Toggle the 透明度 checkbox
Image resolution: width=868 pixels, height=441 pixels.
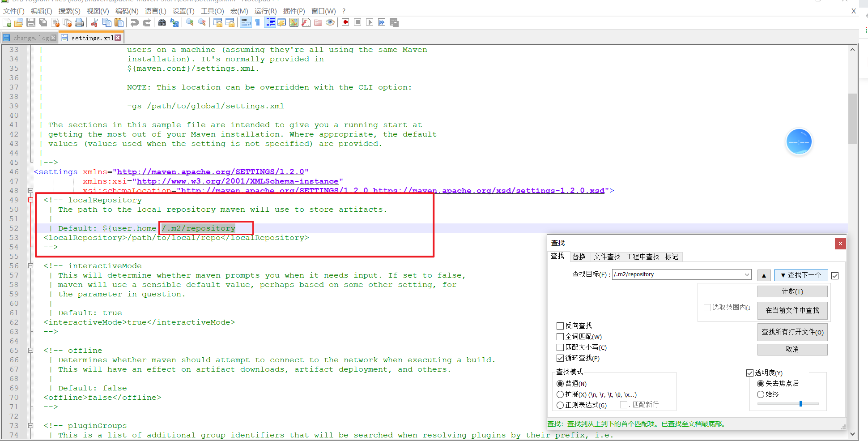750,373
